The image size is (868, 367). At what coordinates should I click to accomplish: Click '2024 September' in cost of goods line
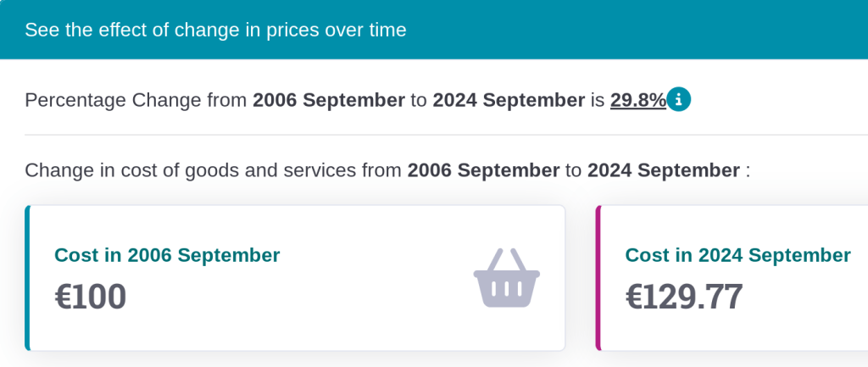663,170
